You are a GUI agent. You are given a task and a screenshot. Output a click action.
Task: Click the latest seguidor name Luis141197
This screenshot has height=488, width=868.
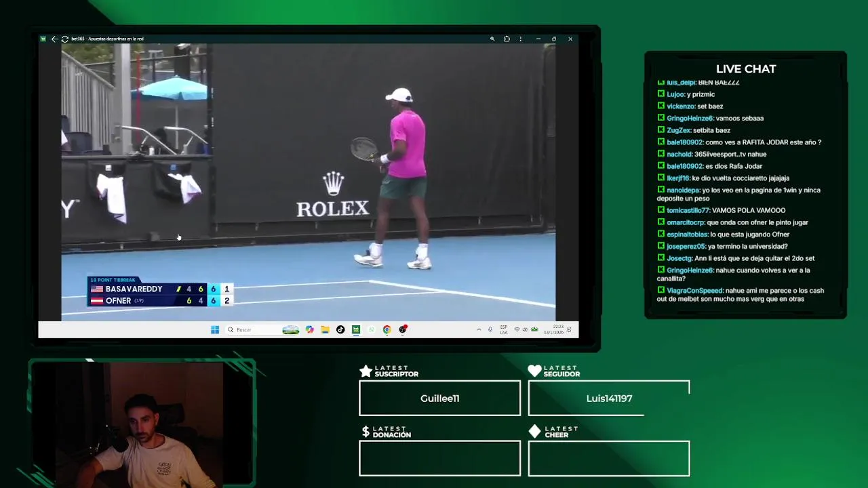(609, 399)
